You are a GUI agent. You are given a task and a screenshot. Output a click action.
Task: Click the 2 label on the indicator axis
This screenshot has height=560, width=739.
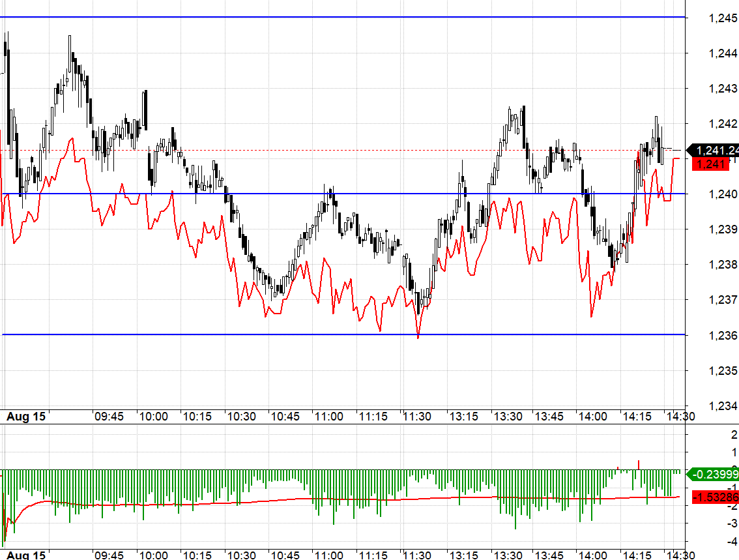click(734, 434)
